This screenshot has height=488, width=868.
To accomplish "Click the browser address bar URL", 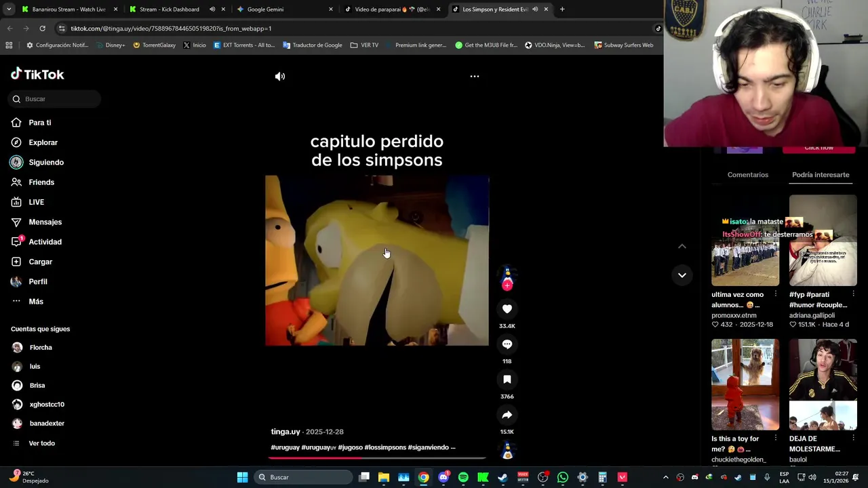I will [x=171, y=28].
